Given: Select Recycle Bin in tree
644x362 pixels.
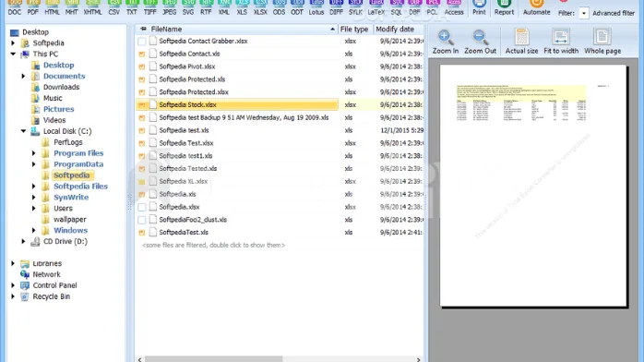Looking at the screenshot, I should coord(52,296).
